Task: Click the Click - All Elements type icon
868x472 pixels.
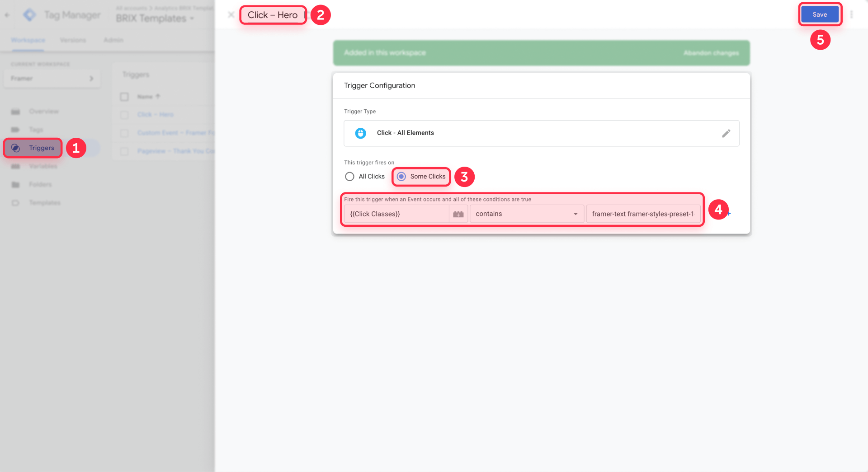Action: pyautogui.click(x=360, y=133)
